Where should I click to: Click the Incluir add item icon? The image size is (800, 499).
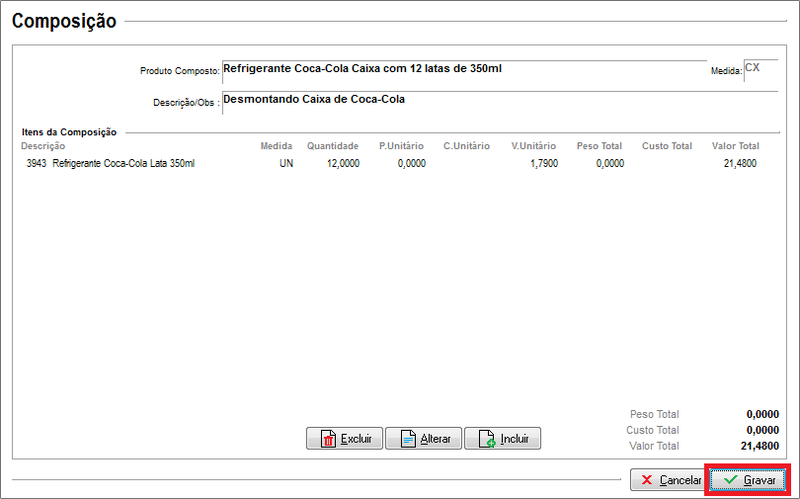(487, 439)
